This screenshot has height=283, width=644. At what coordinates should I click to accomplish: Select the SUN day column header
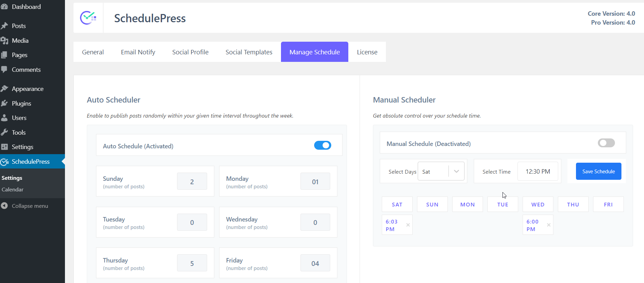[432, 204]
